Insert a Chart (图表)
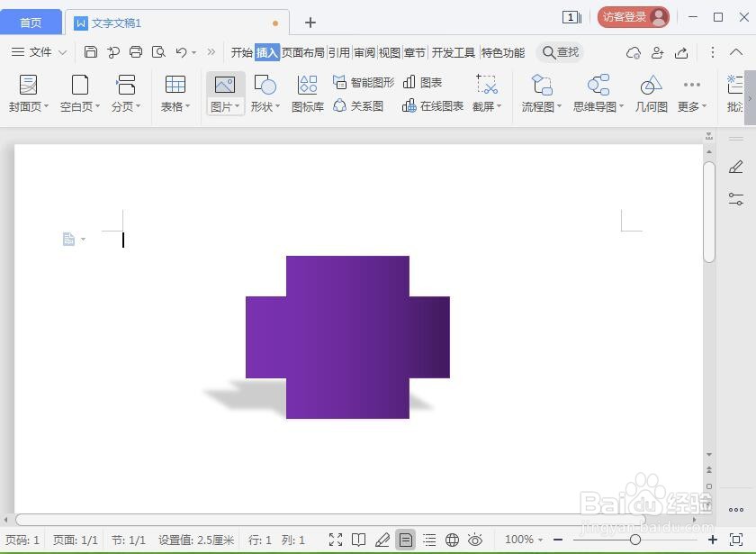 (422, 83)
